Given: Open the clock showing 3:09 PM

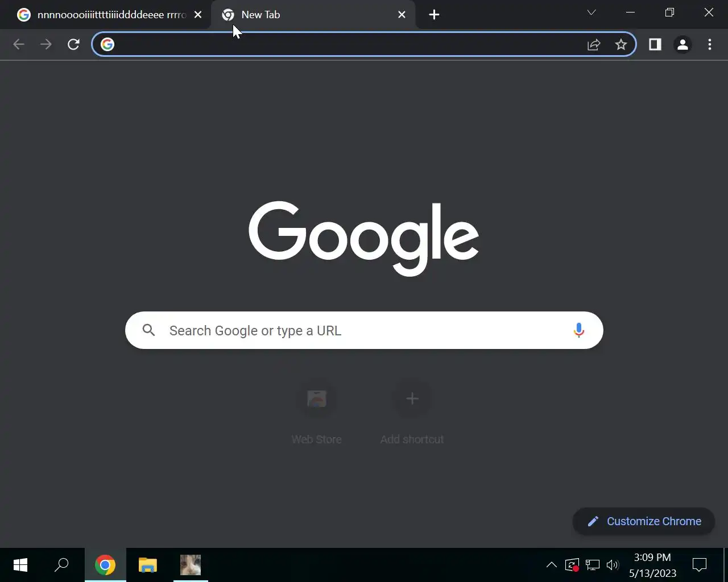Looking at the screenshot, I should coord(652,565).
